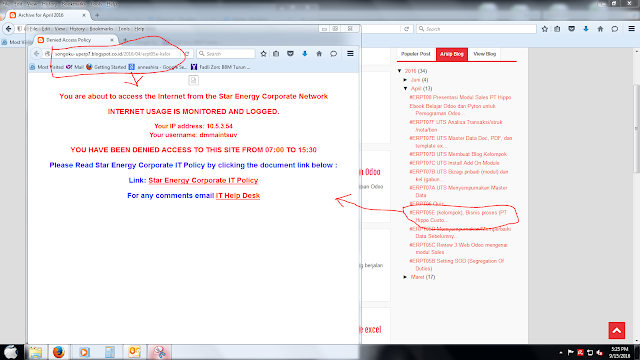Go home via front window home icon
This screenshot has height=360, width=640.
pos(319,53)
